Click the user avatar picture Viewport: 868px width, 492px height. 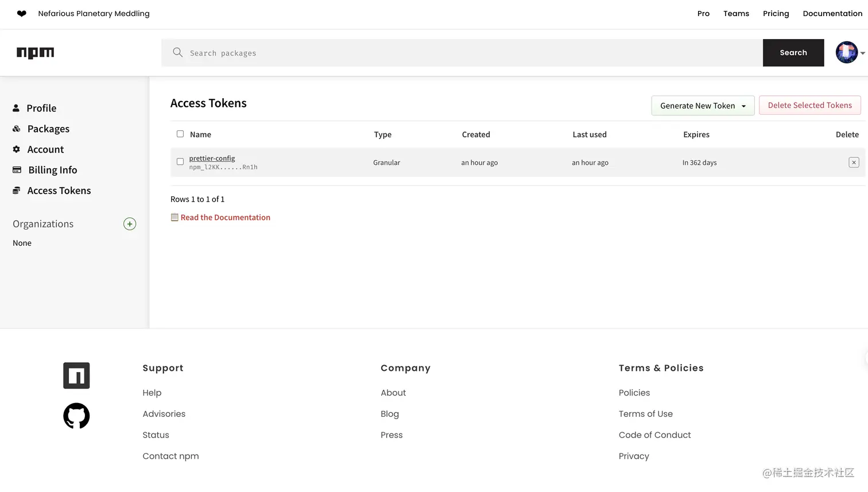(x=846, y=53)
